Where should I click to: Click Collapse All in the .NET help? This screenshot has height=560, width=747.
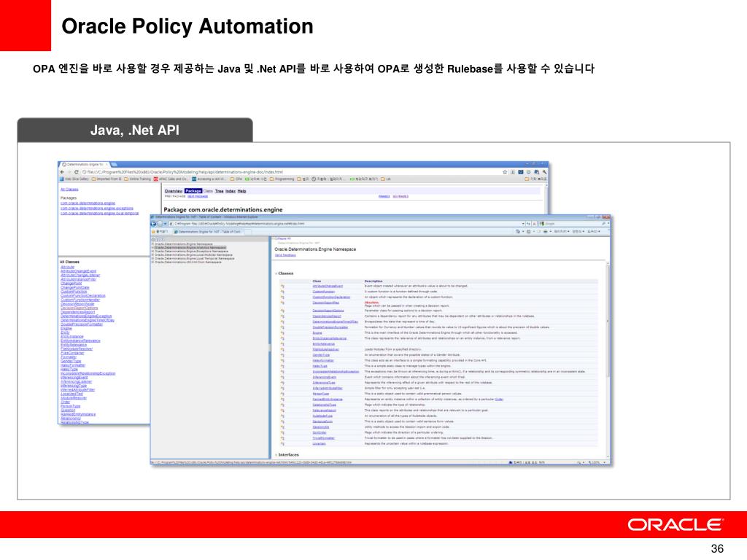pyautogui.click(x=283, y=238)
